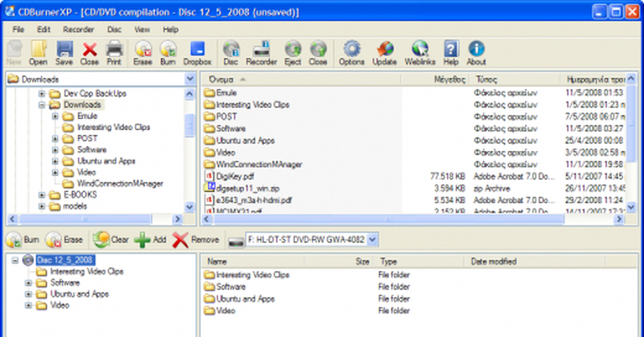Screen dimensions: 644x337
Task: Click the red X Close toolbar icon
Action: point(90,53)
